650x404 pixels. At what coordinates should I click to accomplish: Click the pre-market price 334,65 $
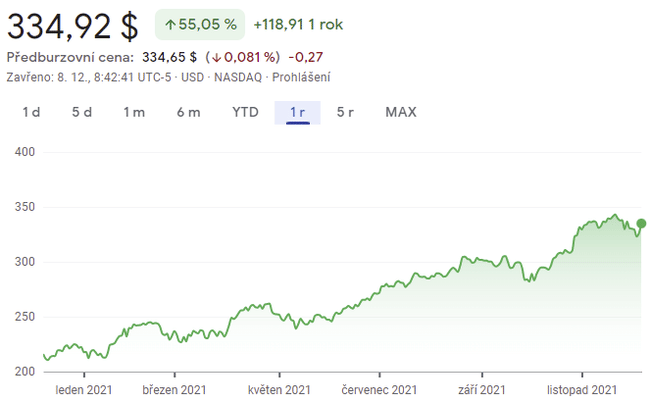tap(169, 57)
